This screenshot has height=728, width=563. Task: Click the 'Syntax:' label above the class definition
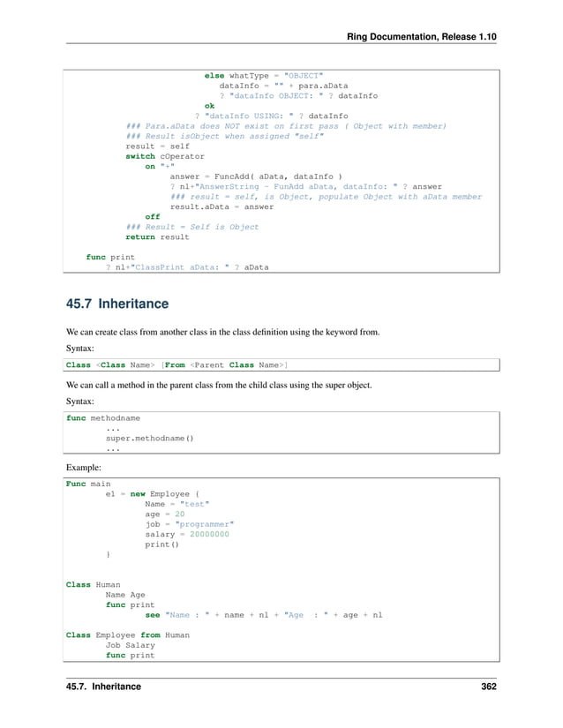point(82,349)
